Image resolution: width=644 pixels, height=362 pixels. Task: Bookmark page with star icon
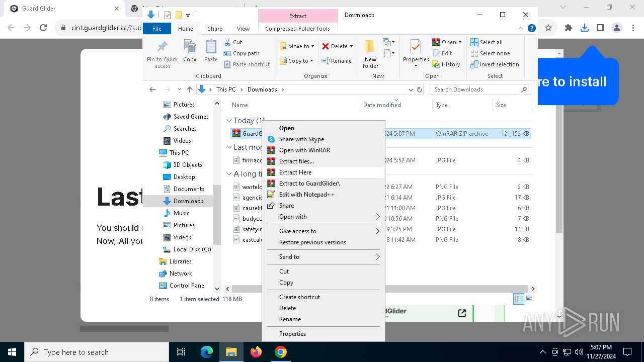[x=548, y=28]
